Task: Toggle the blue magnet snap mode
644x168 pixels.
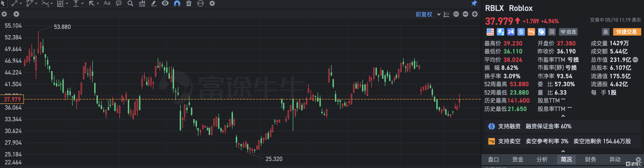Action: pos(177,3)
